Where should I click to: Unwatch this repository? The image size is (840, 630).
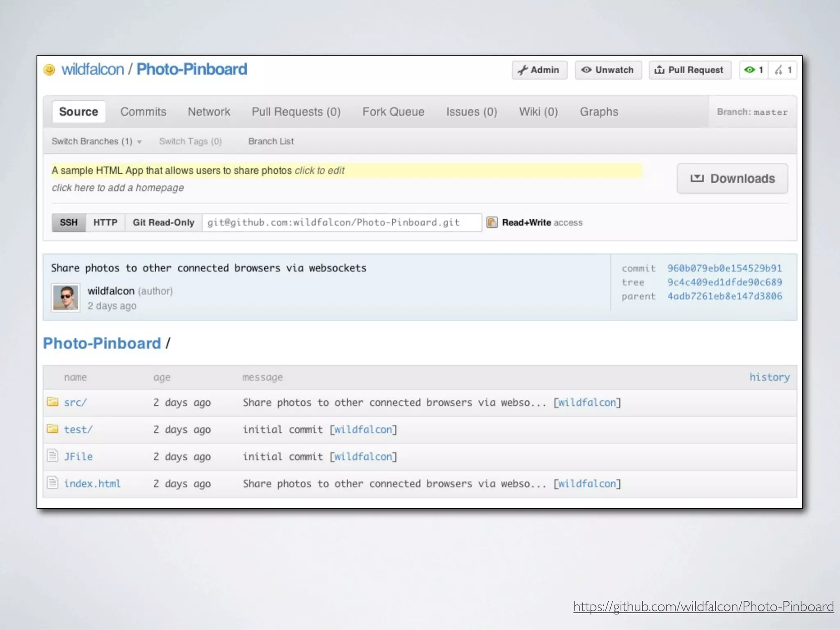[x=608, y=70]
